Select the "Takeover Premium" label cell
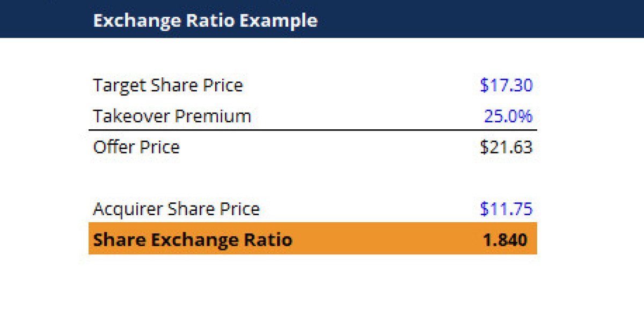Screen dimensions: 644x322 (x=172, y=116)
